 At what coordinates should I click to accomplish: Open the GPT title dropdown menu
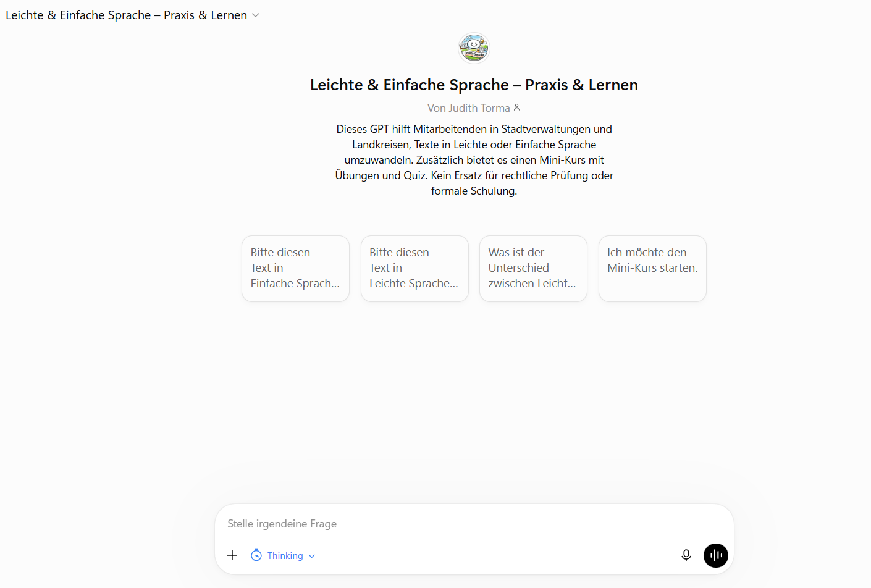pyautogui.click(x=132, y=15)
